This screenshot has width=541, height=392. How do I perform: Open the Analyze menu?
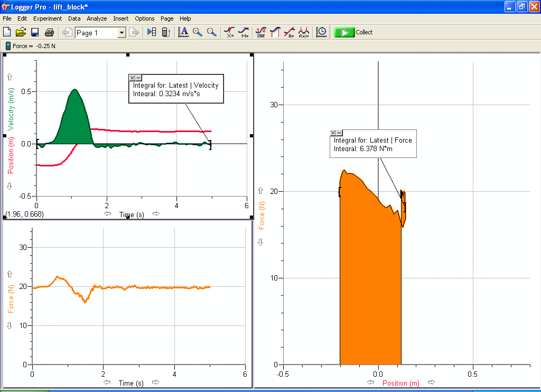(97, 18)
